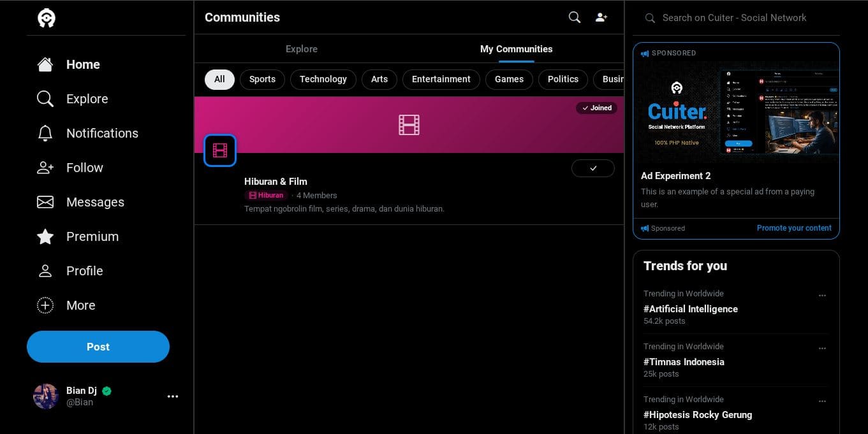868x434 pixels.
Task: Open the communities search icon
Action: click(575, 17)
